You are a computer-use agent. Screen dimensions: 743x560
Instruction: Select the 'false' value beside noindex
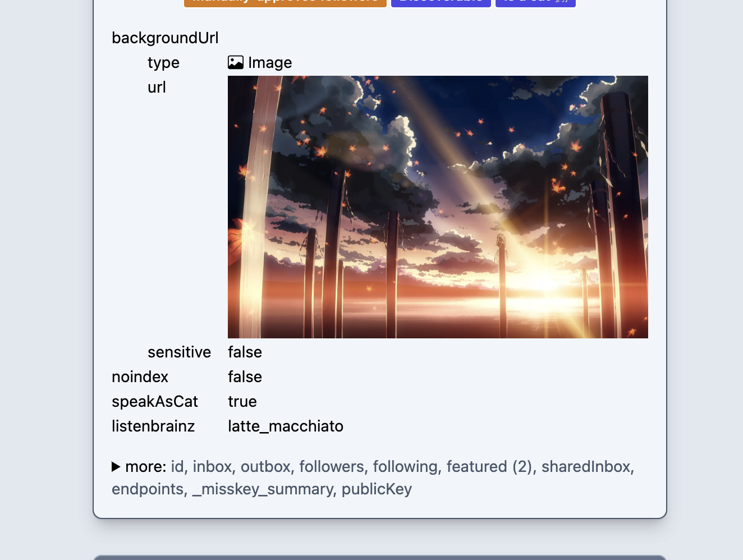click(x=245, y=377)
